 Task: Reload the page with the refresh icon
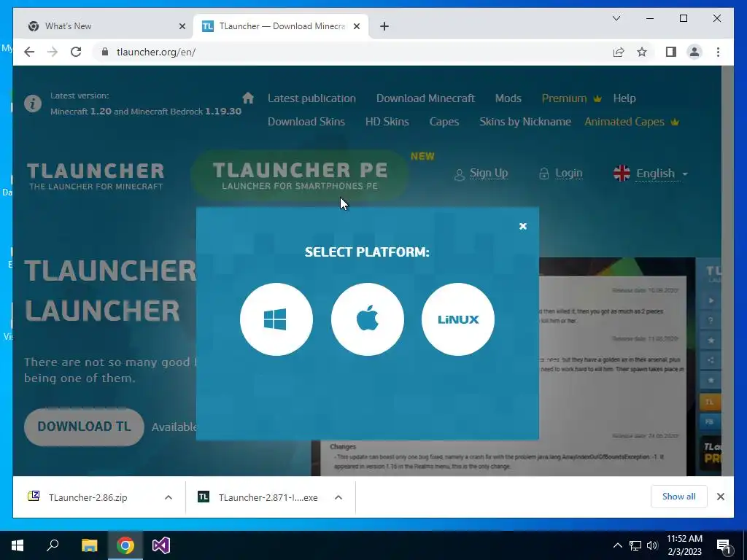pyautogui.click(x=76, y=52)
